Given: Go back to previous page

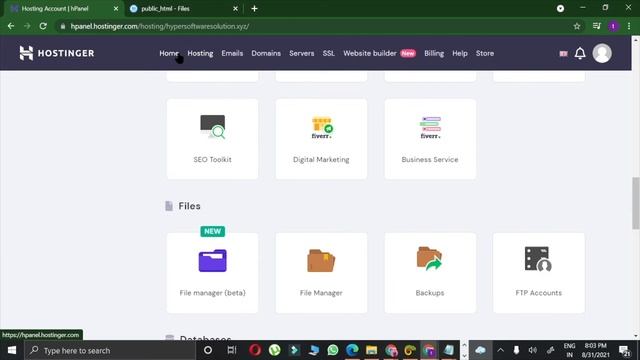Looking at the screenshot, I should coord(11,26).
